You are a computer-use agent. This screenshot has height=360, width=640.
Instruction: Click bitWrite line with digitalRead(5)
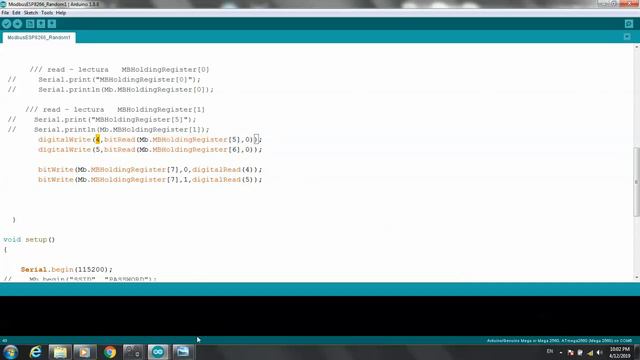(x=150, y=180)
